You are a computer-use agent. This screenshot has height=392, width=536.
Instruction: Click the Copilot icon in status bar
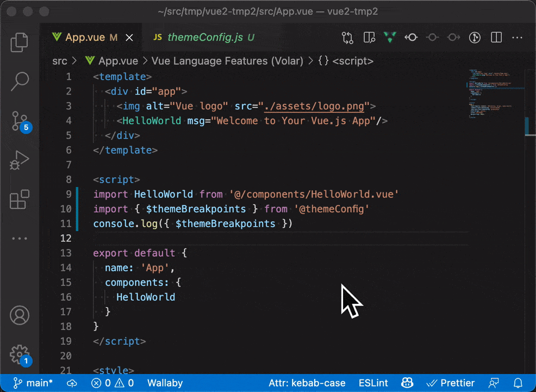tap(407, 383)
